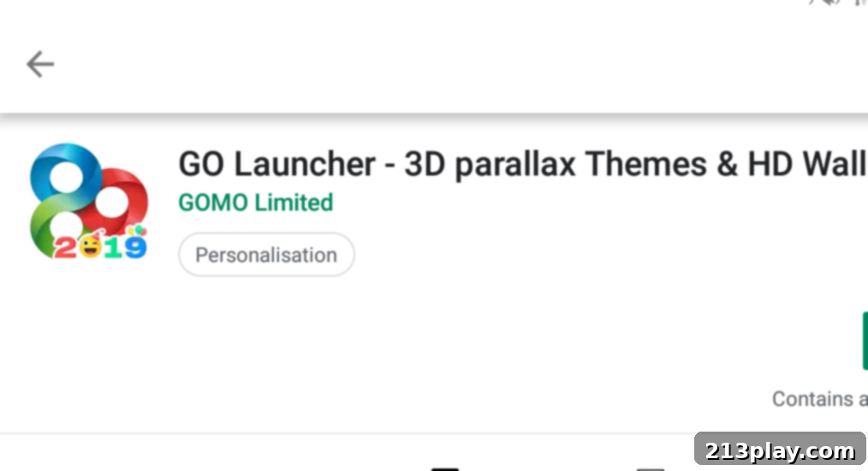Click the gray icon at the bottom edge
The width and height of the screenshot is (868, 471).
(650, 468)
